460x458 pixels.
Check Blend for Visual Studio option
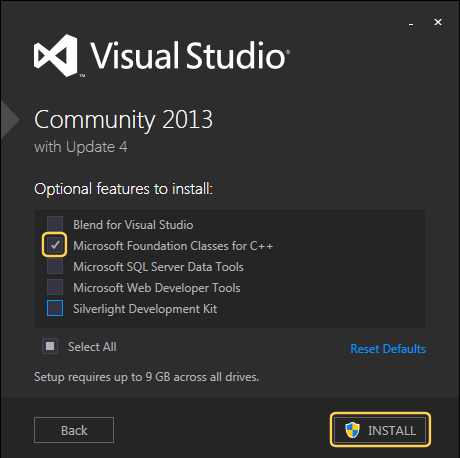55,224
